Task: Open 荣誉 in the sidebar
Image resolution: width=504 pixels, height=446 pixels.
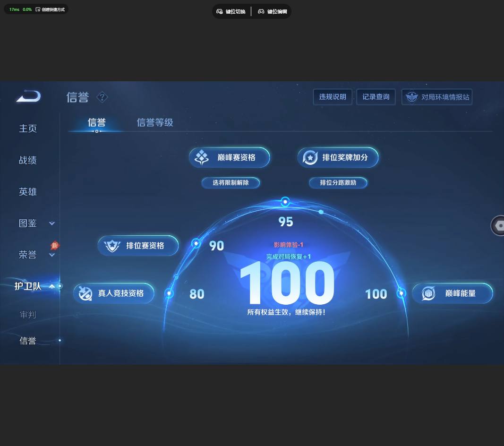Action: (28, 255)
